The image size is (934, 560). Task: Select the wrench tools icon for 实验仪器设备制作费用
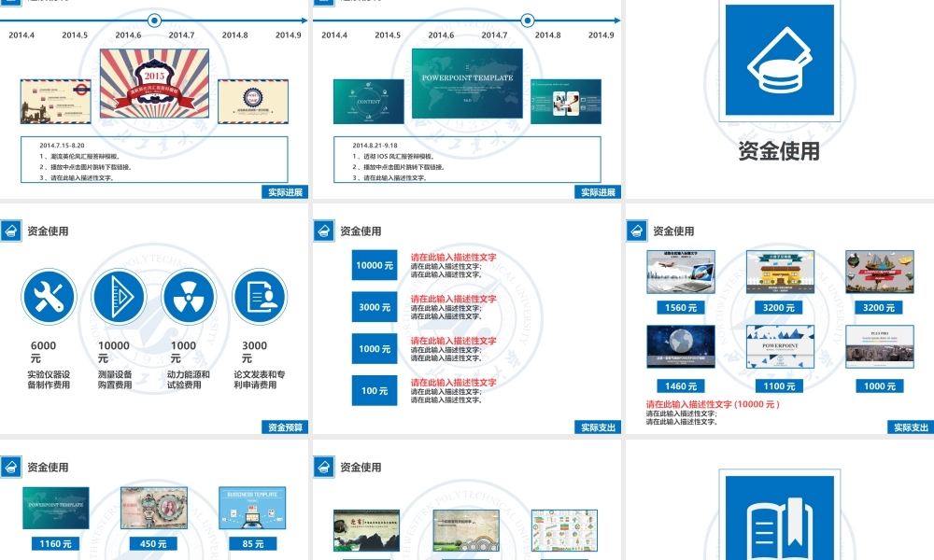(49, 296)
